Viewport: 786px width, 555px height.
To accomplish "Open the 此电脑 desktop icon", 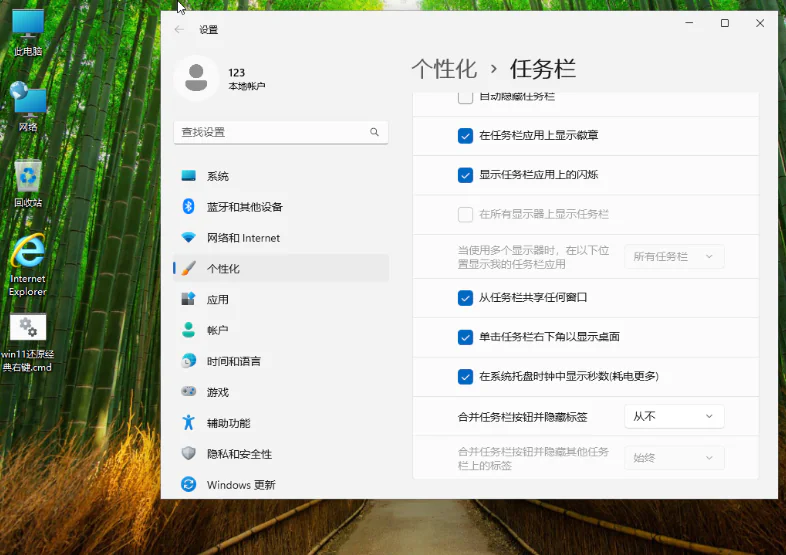I will tap(28, 33).
